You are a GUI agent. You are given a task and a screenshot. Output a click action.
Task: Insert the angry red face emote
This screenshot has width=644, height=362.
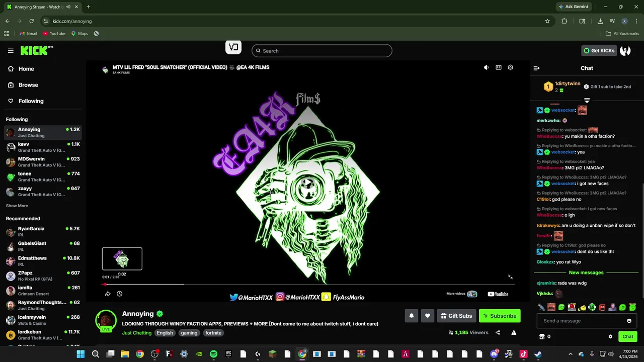coord(602,307)
